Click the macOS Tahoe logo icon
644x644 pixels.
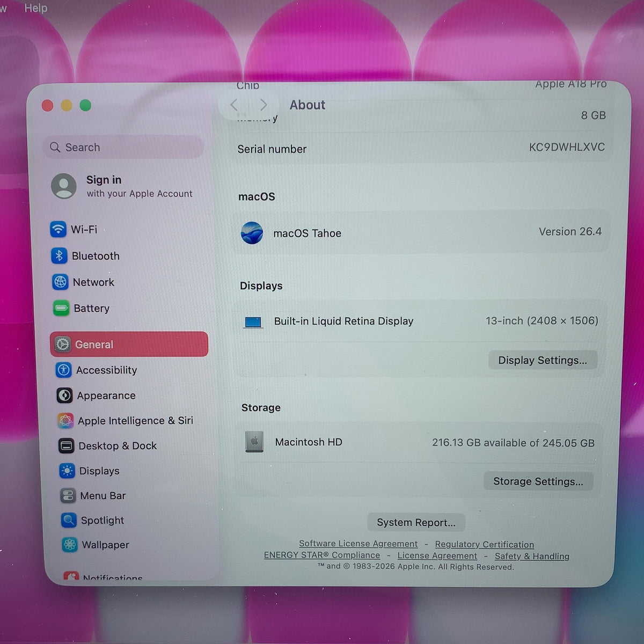click(x=252, y=233)
